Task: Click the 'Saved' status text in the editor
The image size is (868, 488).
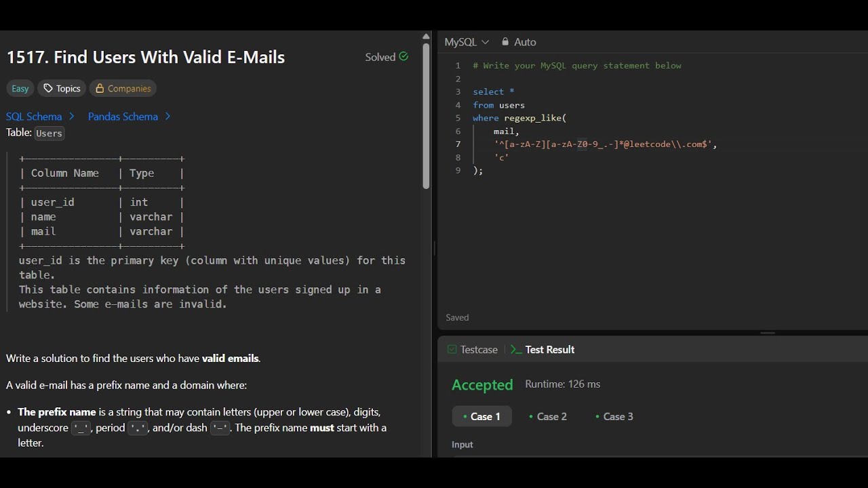Action: pyautogui.click(x=457, y=317)
